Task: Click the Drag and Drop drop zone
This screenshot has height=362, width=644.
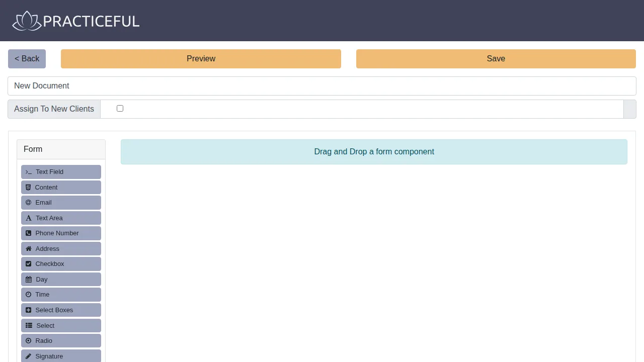Action: coord(374,152)
